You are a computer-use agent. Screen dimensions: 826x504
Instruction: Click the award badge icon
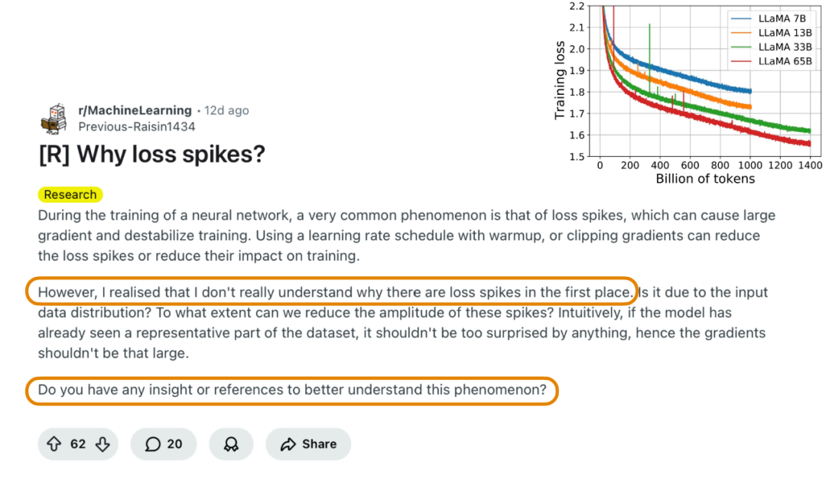coord(231,444)
